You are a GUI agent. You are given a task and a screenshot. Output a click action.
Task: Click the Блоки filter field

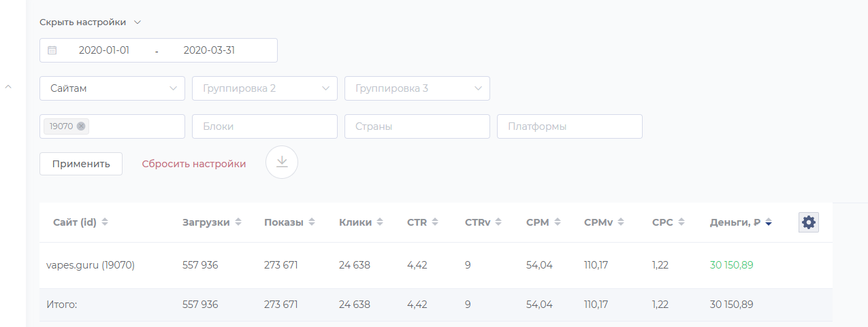pyautogui.click(x=265, y=126)
